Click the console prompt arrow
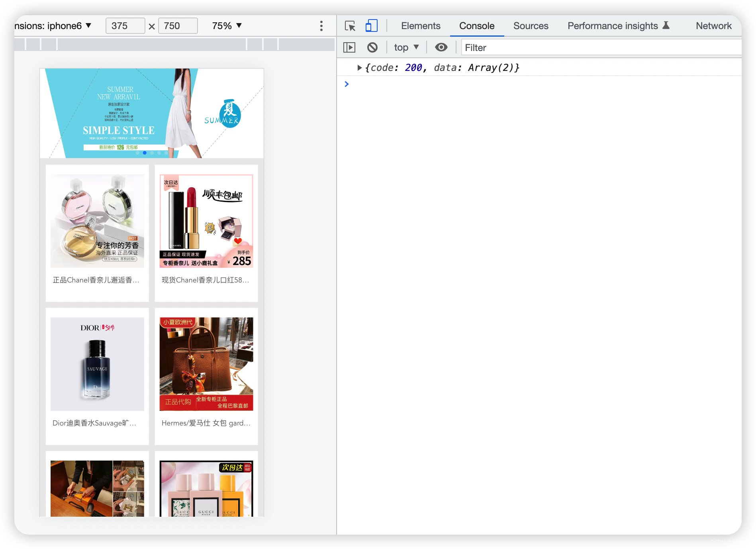This screenshot has width=756, height=549. [347, 84]
